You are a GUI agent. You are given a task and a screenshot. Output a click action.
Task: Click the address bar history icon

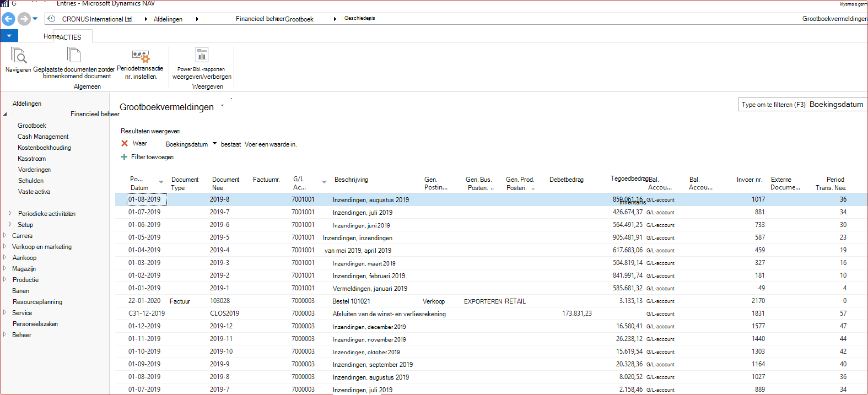51,19
